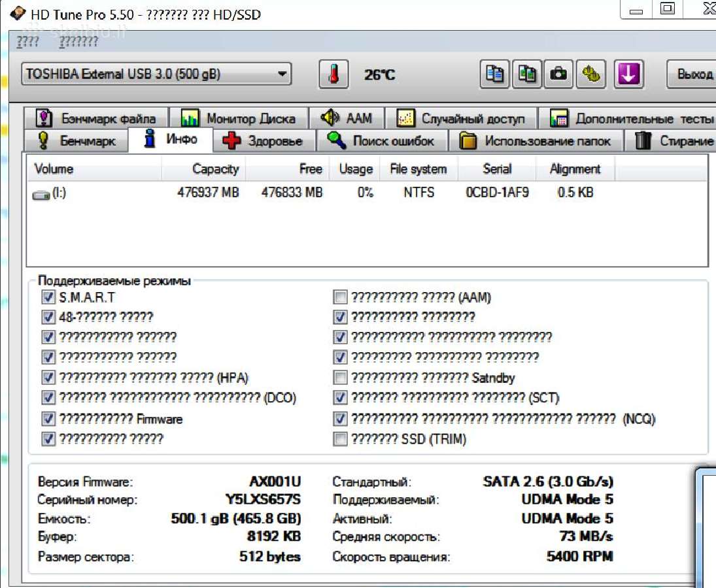Click the 8192 KB buffer value

[x=274, y=536]
